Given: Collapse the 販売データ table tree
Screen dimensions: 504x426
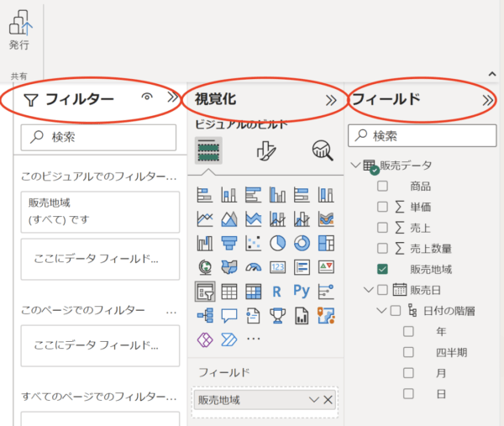Looking at the screenshot, I should point(355,165).
